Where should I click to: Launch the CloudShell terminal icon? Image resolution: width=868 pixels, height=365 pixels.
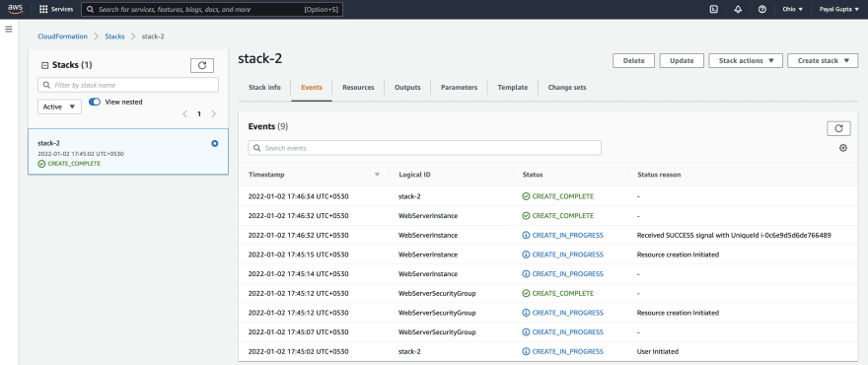coord(714,10)
